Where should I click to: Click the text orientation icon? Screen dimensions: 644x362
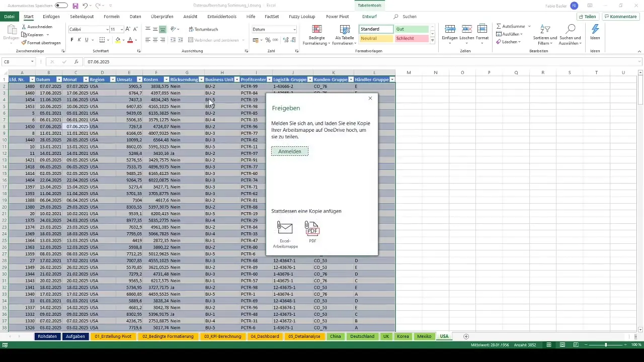point(174,29)
